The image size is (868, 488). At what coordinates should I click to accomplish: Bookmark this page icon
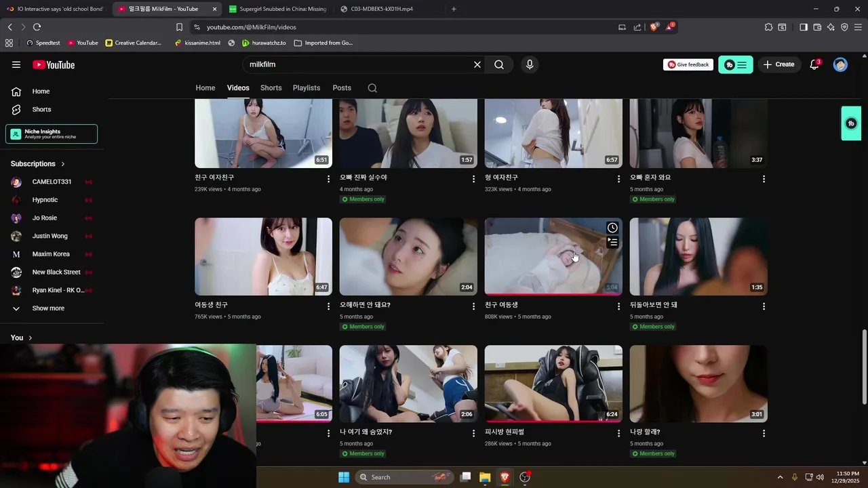point(179,27)
